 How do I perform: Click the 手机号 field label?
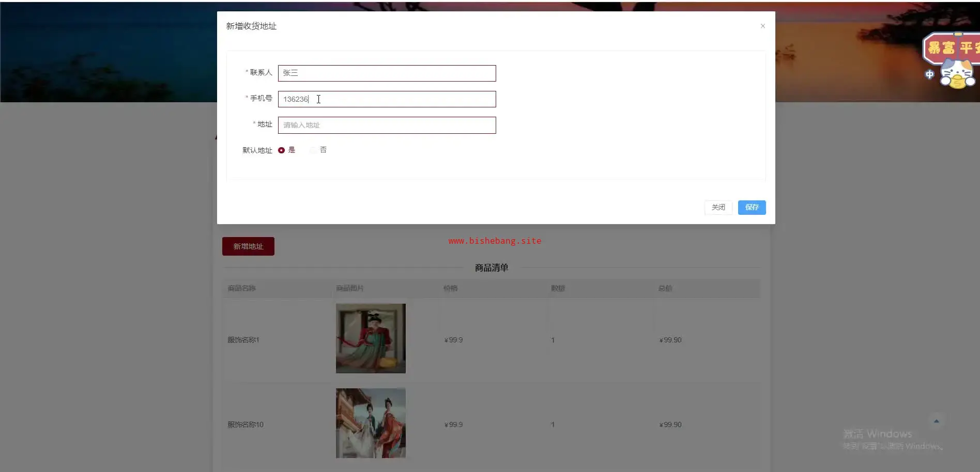(261, 98)
